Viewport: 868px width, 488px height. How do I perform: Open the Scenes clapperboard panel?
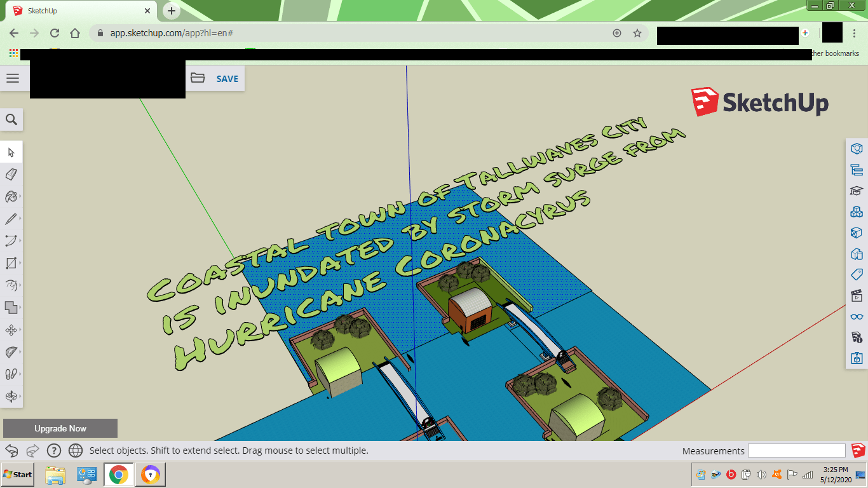point(857,295)
